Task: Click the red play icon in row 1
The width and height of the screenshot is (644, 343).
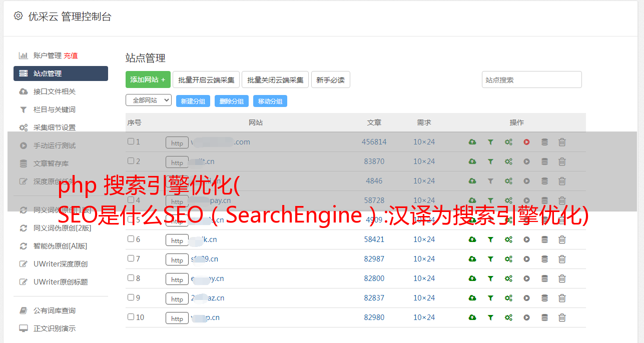Action: pyautogui.click(x=526, y=142)
